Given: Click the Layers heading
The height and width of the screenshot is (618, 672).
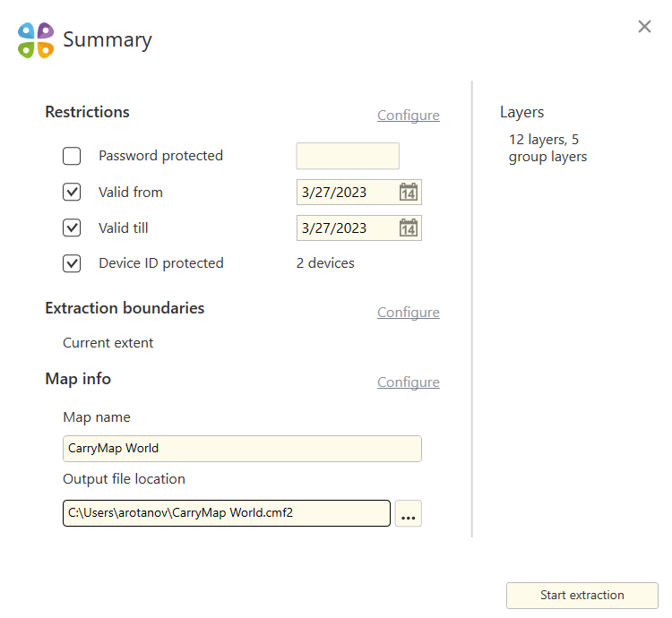Looking at the screenshot, I should [x=521, y=112].
